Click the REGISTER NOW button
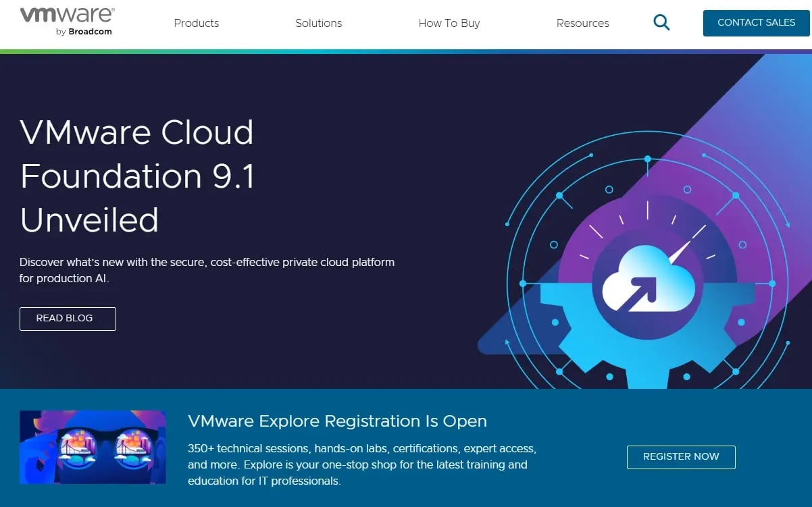Viewport: 812px width, 507px height. pos(681,457)
